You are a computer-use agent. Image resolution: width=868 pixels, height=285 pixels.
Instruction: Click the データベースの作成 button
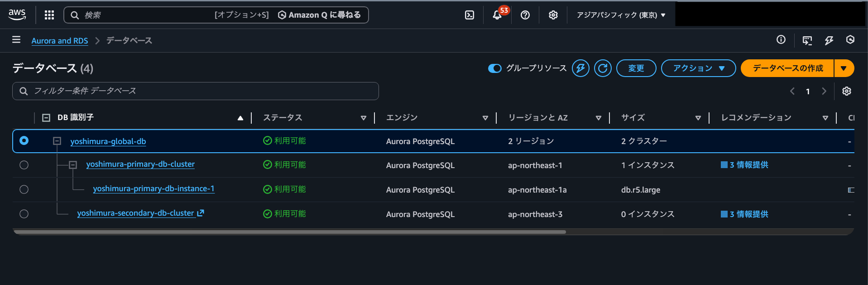(x=787, y=68)
